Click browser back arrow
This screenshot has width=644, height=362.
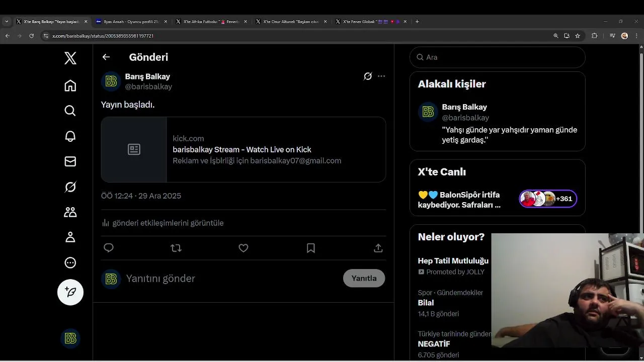click(7, 36)
